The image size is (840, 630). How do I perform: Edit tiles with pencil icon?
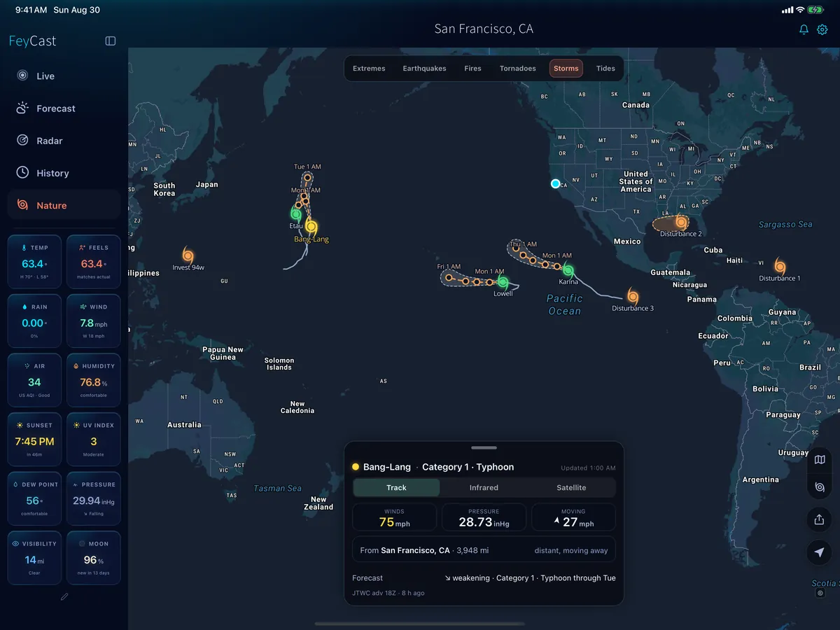tap(64, 597)
